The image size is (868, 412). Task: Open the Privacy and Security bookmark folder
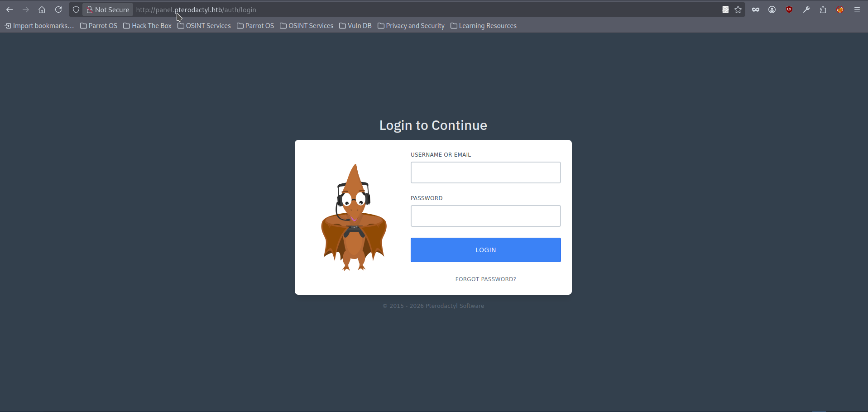point(411,26)
